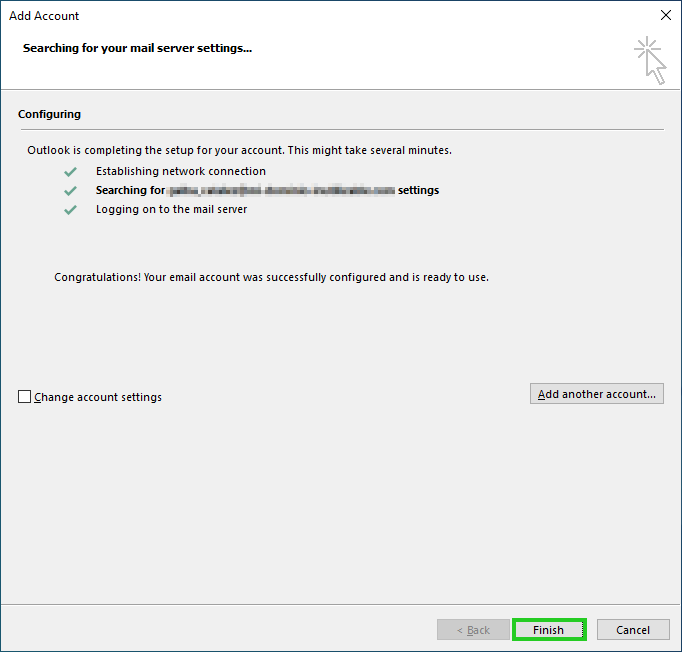Click the blurred email address text
682x652 pixels.
(x=281, y=190)
